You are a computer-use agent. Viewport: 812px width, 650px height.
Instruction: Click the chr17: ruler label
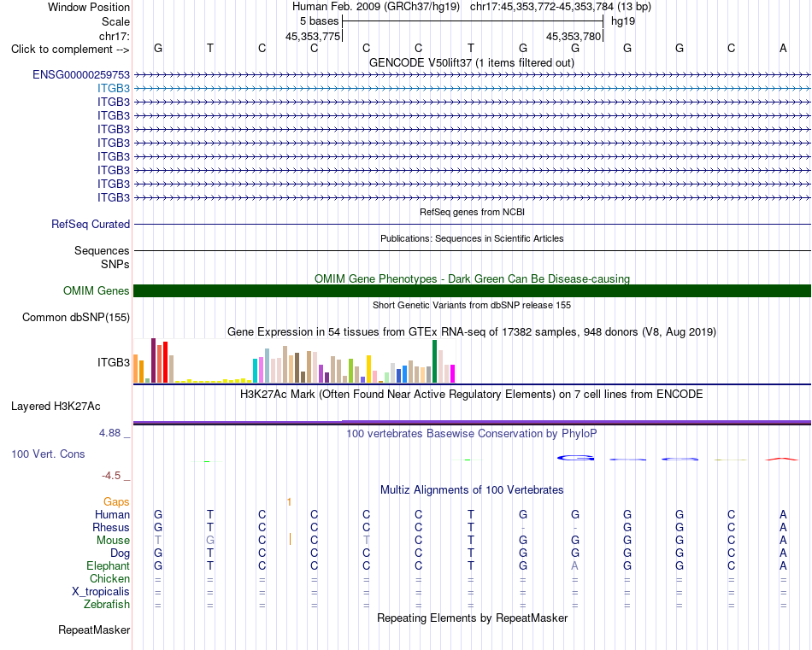pyautogui.click(x=114, y=36)
